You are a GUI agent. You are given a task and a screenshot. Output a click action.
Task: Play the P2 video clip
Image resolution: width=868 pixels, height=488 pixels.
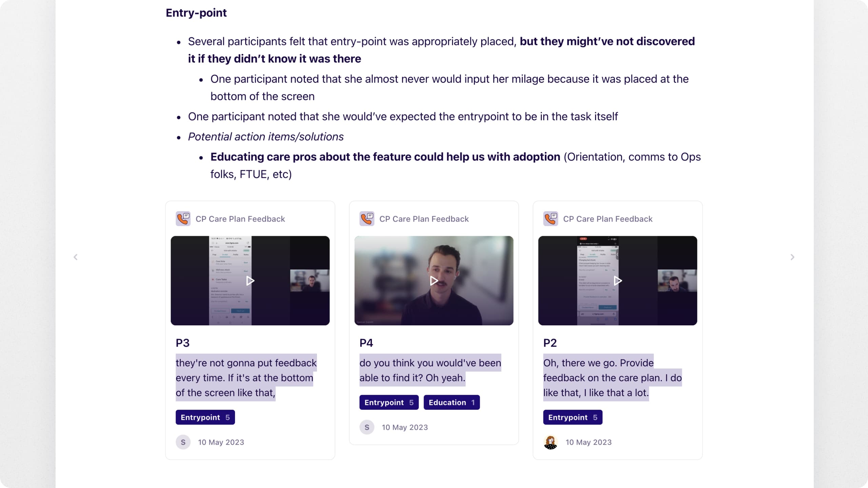[618, 281]
